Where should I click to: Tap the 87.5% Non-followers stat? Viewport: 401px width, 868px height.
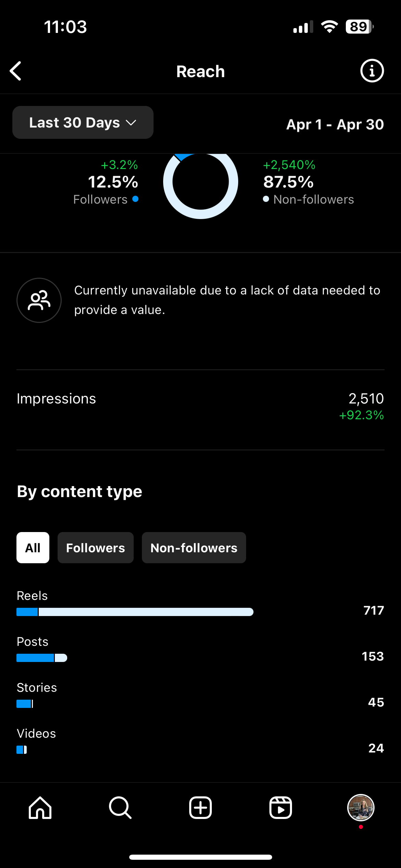[289, 182]
